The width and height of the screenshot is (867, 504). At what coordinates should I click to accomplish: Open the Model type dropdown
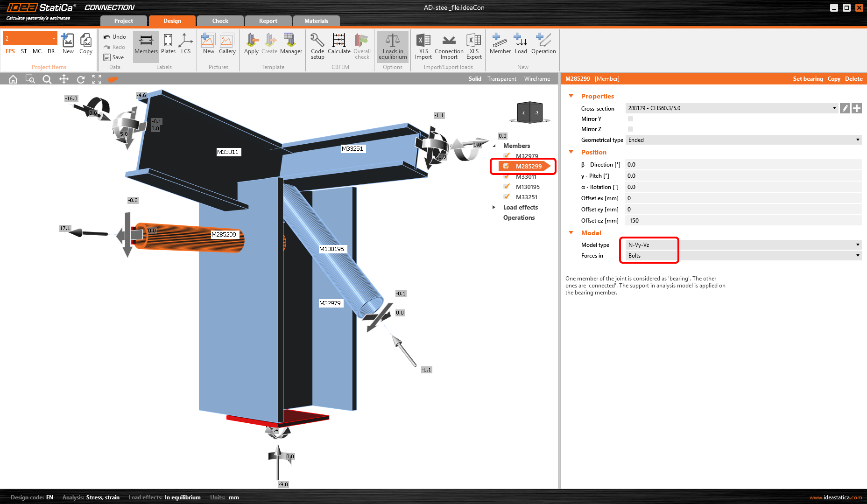(743, 245)
